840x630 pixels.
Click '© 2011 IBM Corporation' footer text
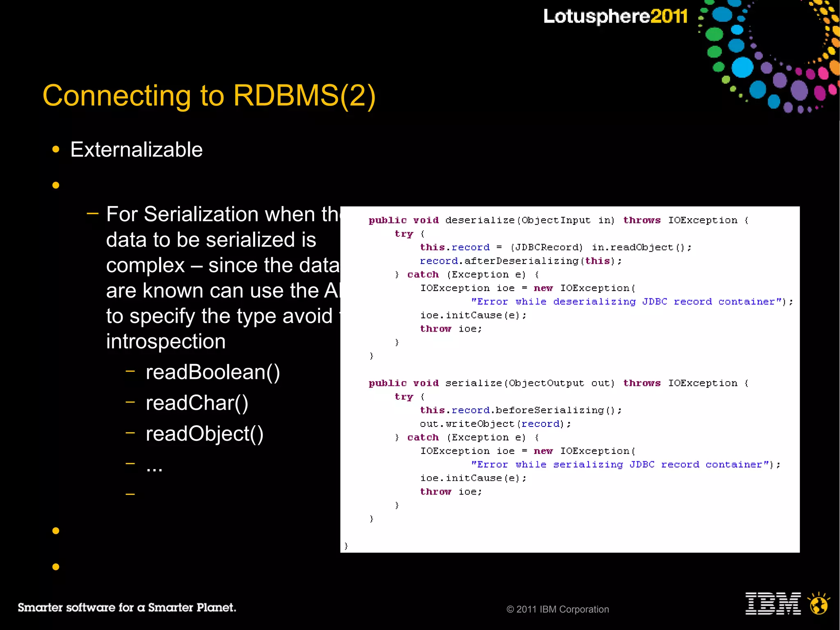558,609
